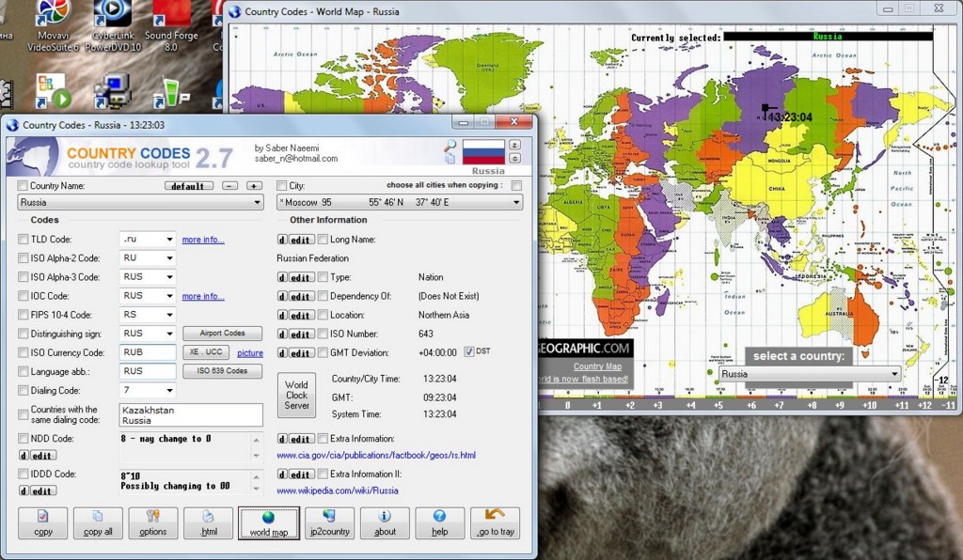The image size is (963, 560).
Task: Click the copy button with clipboard icon
Action: coord(43,523)
